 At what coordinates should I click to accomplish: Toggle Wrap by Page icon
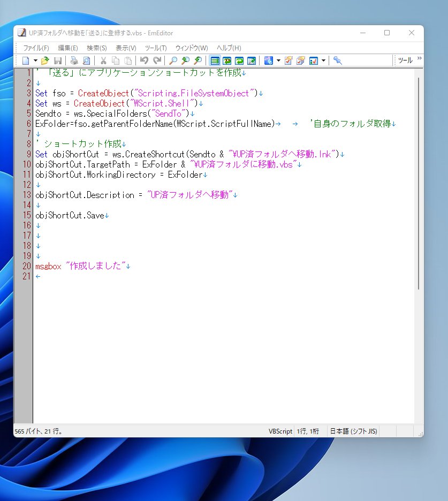252,60
